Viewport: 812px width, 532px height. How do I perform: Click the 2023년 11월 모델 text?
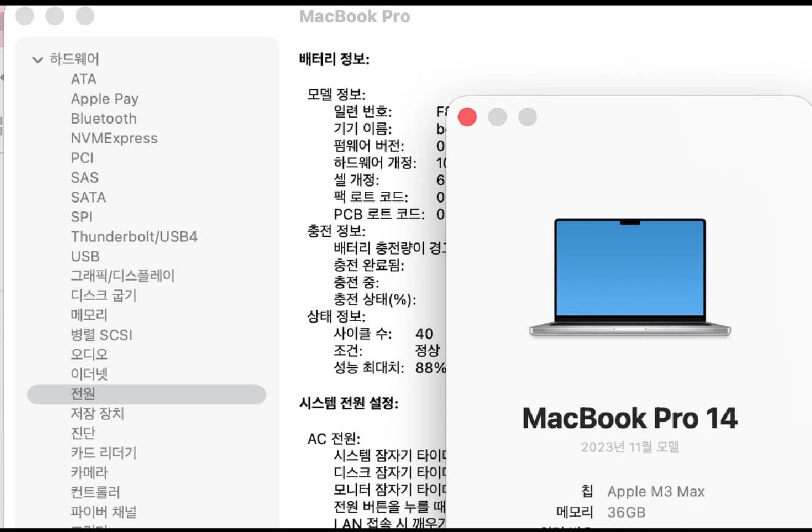click(x=630, y=447)
